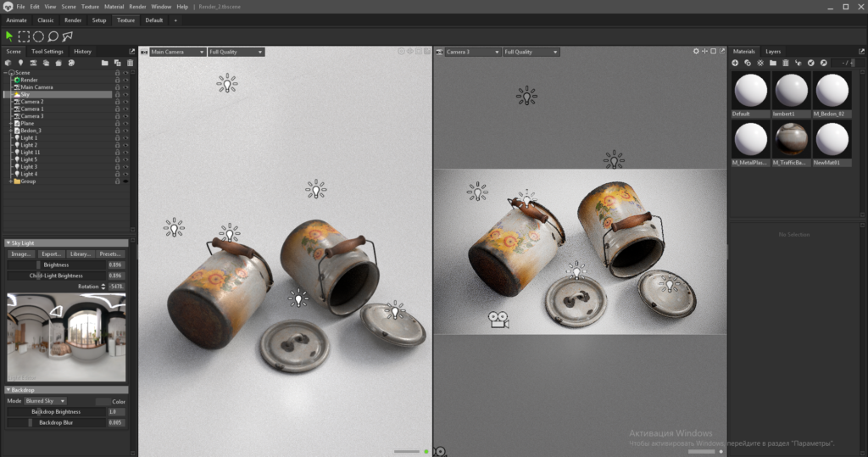Expand the Plane tree node
868x457 pixels.
tap(10, 124)
